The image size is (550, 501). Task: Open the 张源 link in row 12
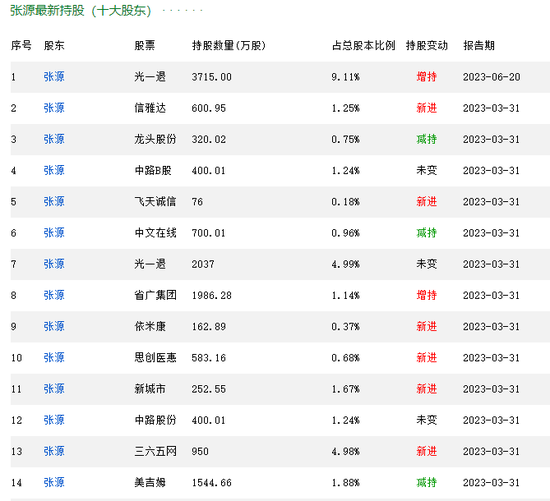[x=54, y=420]
